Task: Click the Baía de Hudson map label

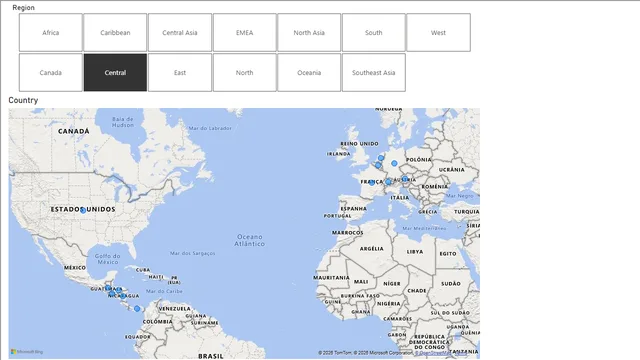Action: [x=123, y=122]
